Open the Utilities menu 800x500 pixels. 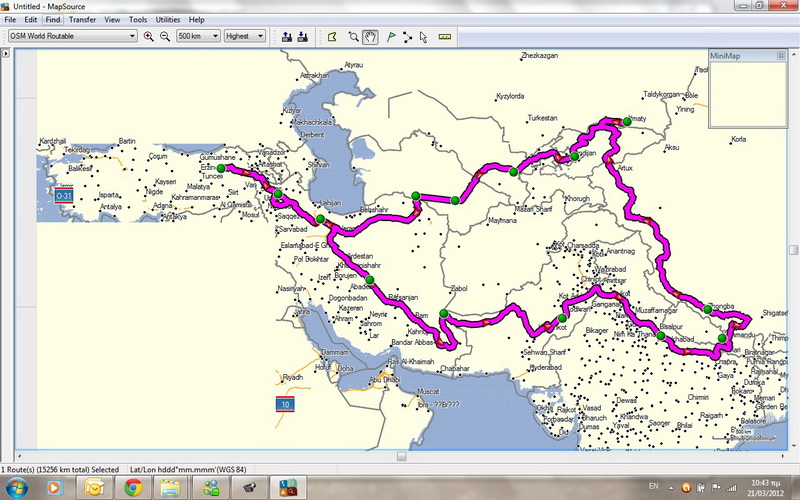coord(168,19)
